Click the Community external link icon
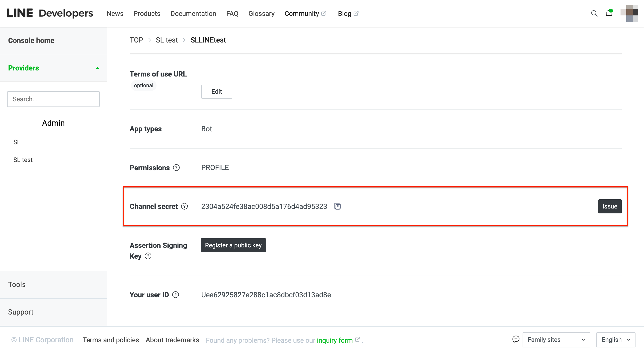This screenshot has height=353, width=644. [324, 13]
